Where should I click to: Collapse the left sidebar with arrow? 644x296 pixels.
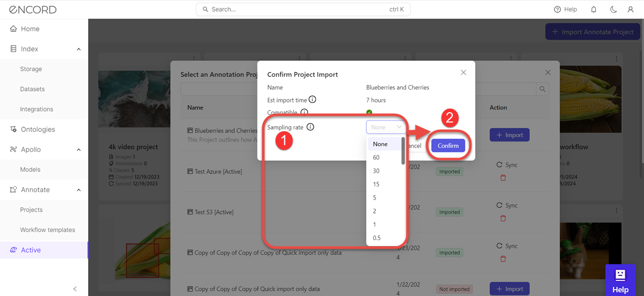point(75,289)
